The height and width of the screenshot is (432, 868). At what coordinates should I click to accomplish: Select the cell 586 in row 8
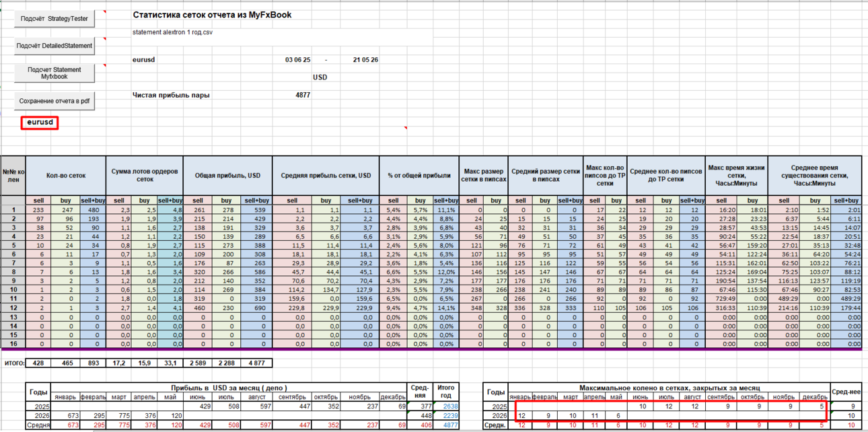256,271
